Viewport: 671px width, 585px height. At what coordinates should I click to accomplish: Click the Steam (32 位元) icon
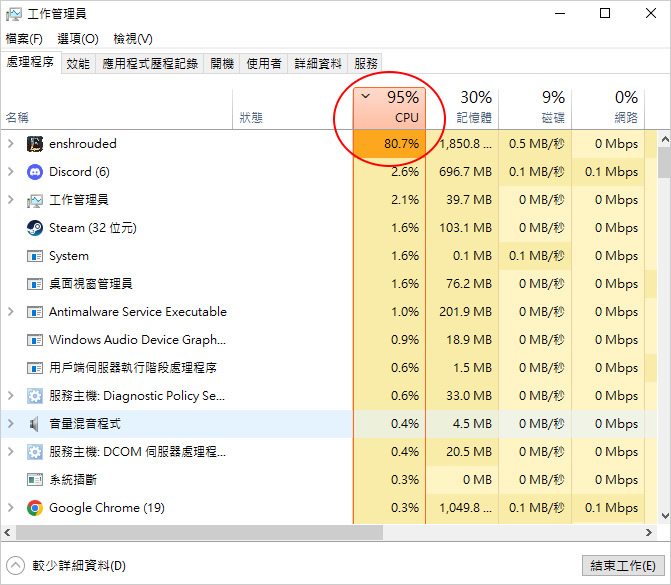35,228
